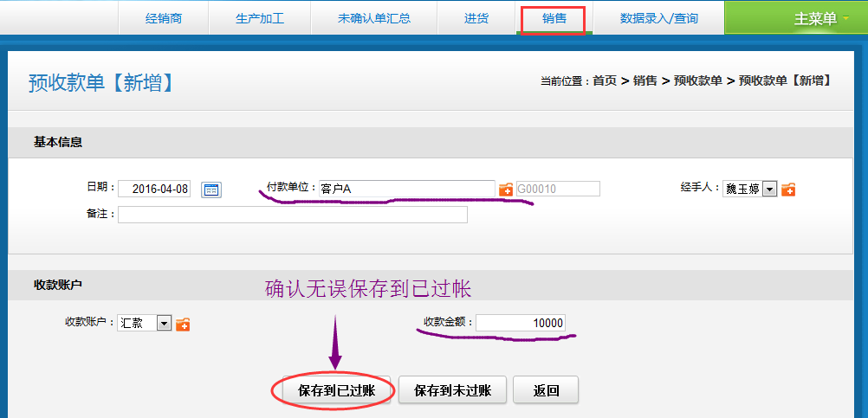
Task: Click the orange add icon beside 经手人
Action: click(x=788, y=190)
